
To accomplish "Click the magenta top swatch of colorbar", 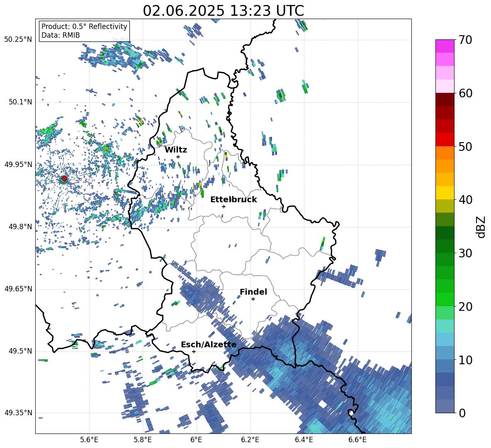I will 445,46.
